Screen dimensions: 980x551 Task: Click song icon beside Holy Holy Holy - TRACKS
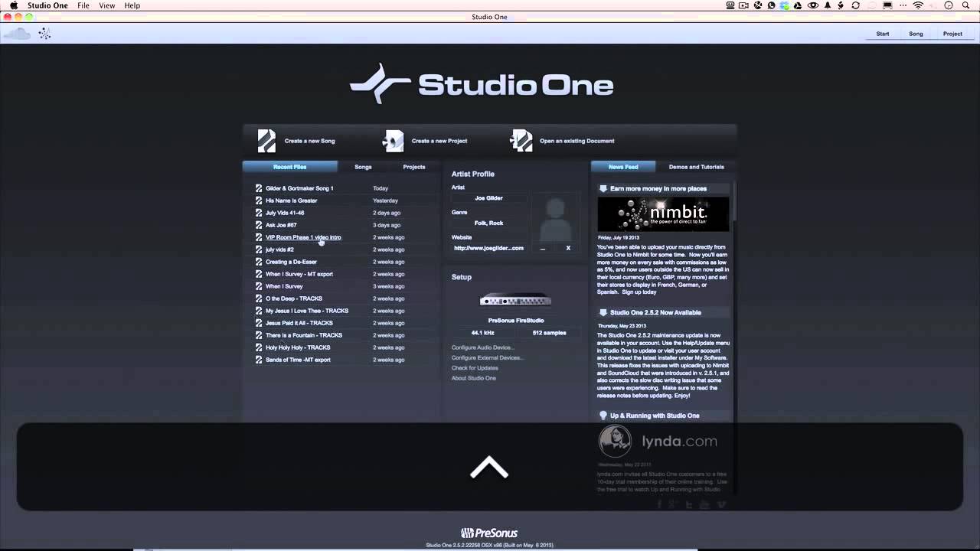[259, 347]
